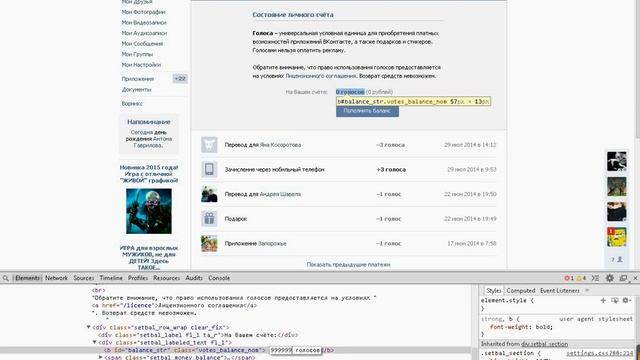
Task: Open Яна Косоротова profile link
Action: [x=280, y=145]
